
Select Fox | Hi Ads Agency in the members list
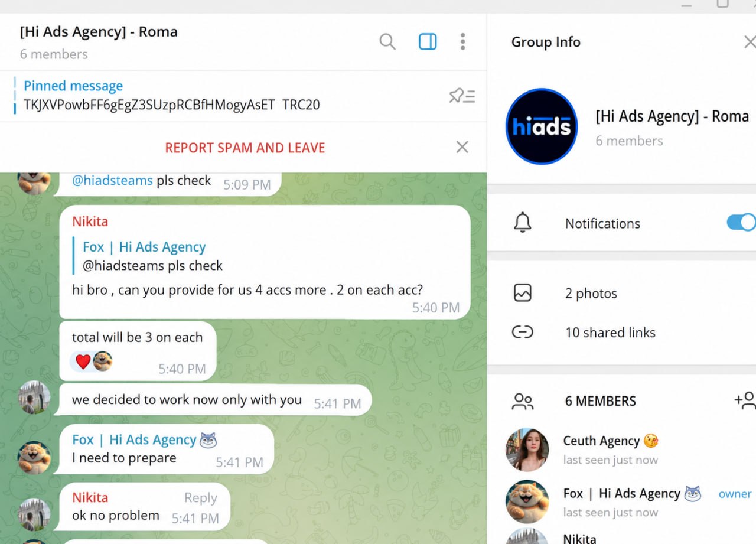tap(622, 494)
